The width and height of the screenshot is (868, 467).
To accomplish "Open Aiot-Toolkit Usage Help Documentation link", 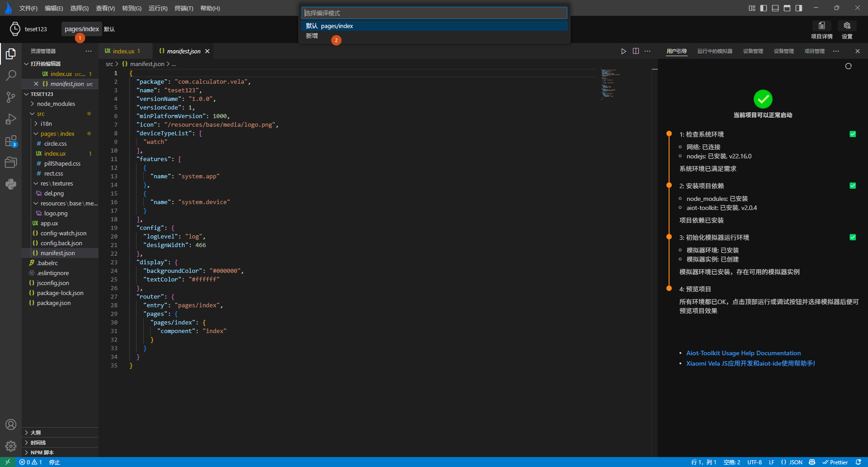I will point(743,353).
